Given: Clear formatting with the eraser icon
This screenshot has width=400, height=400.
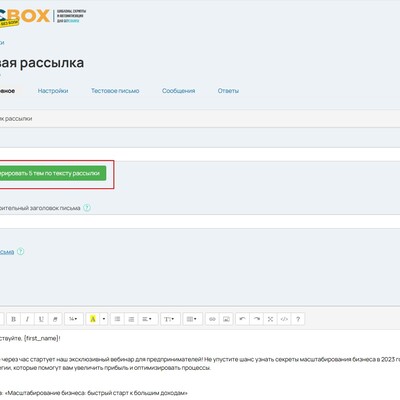Looking at the screenshot, I should pos(55,319).
